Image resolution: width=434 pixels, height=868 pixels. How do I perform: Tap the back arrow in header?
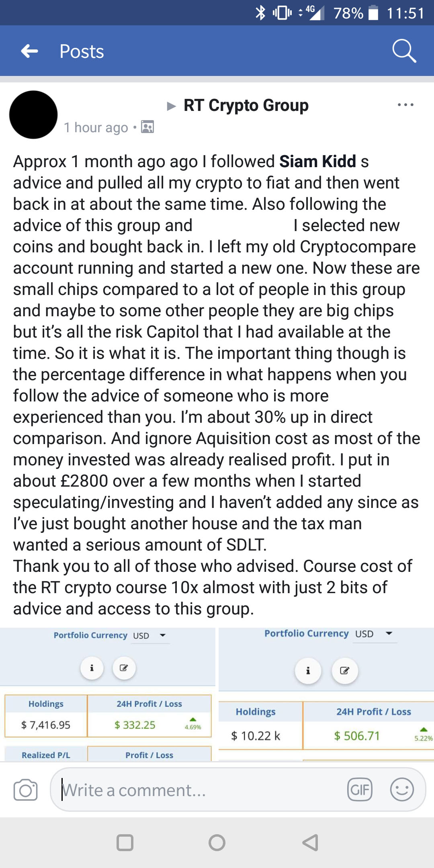29,51
